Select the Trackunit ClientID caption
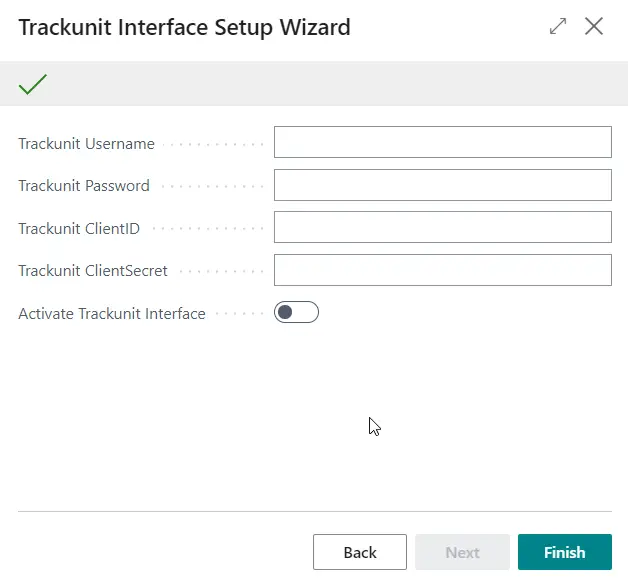The width and height of the screenshot is (628, 584). (x=79, y=228)
